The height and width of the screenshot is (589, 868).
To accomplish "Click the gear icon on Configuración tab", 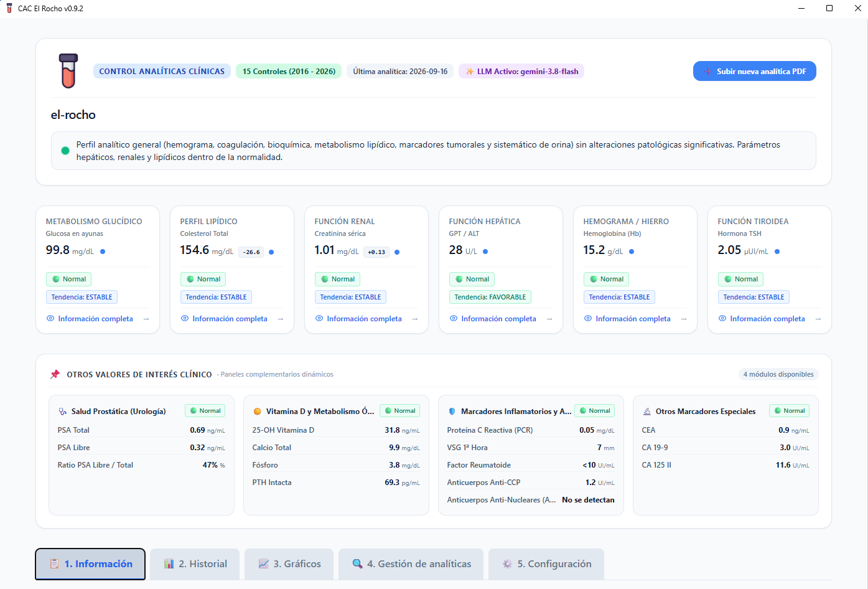I will 508,563.
